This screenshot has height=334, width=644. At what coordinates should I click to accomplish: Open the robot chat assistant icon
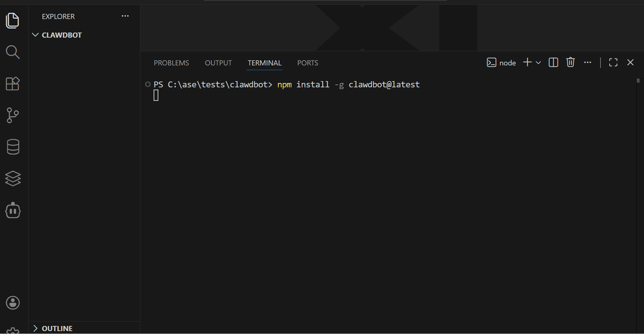[13, 210]
